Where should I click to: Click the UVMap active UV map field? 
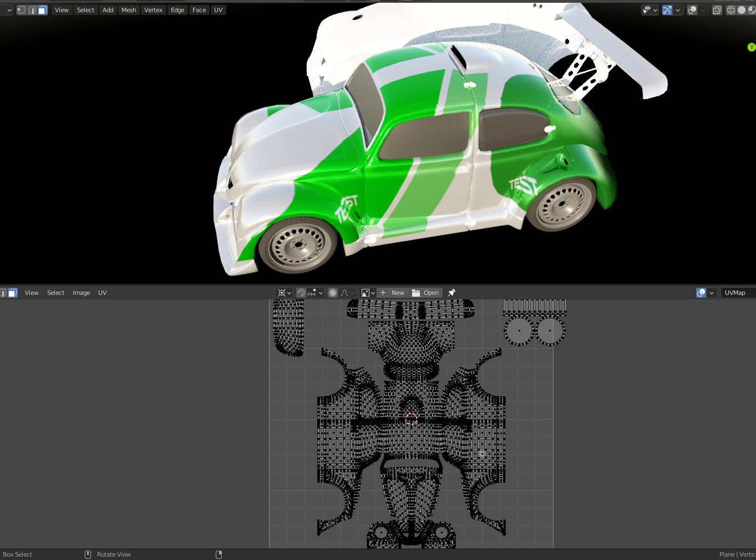(x=738, y=293)
